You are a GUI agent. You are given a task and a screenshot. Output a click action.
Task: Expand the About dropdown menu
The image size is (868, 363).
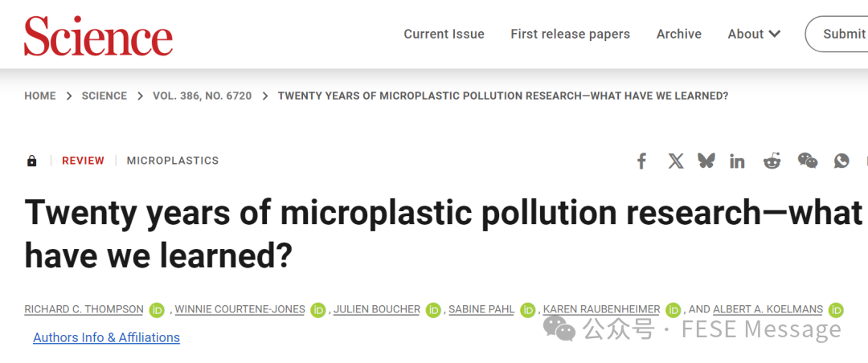(x=754, y=34)
